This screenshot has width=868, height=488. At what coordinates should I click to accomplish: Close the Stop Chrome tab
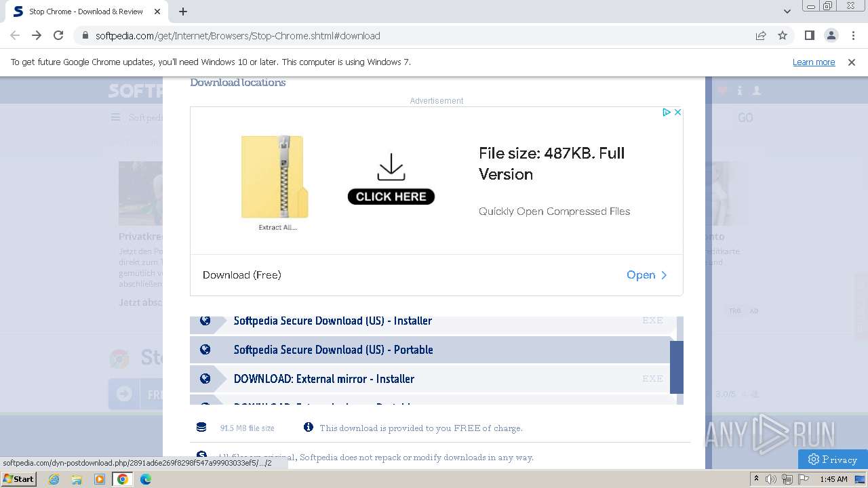[157, 12]
